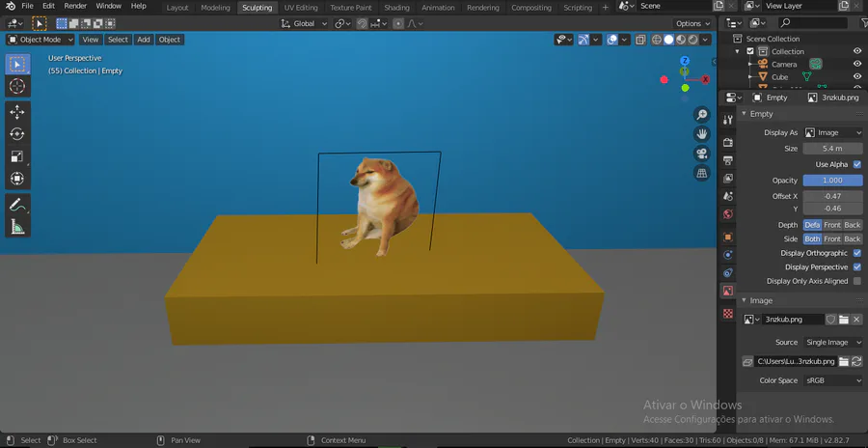Click the hand pan view icon
868x448 pixels.
[702, 133]
